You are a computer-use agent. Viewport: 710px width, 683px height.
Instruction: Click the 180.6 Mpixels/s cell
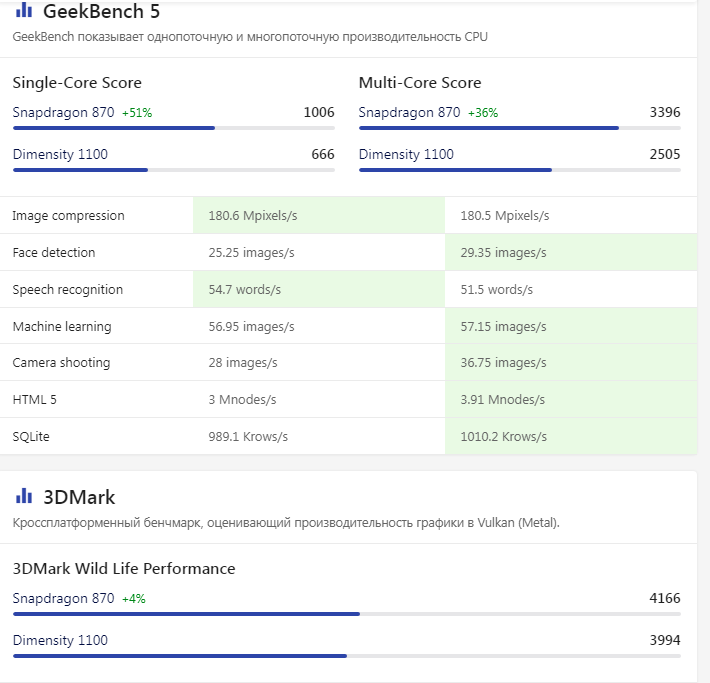319,216
